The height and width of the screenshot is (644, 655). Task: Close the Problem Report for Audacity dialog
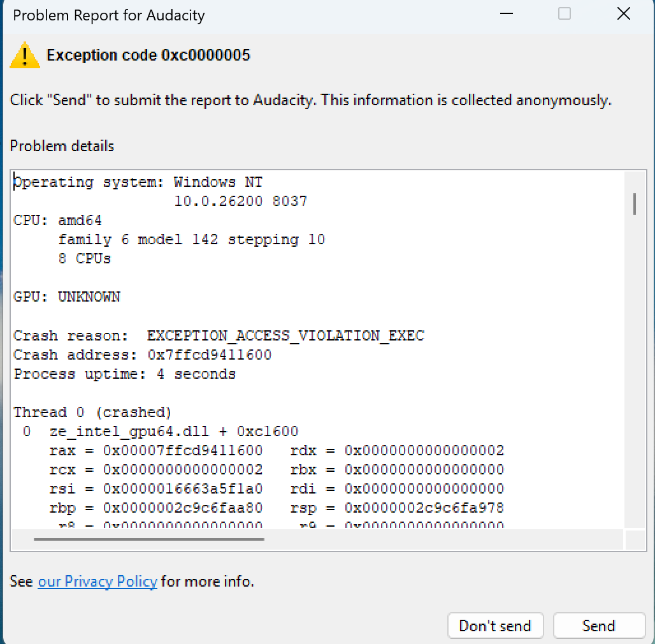pos(623,14)
